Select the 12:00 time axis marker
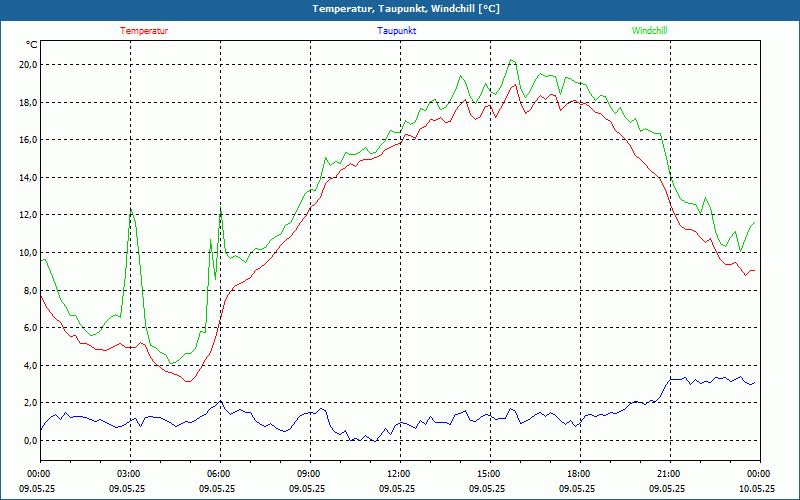800x500 pixels. point(399,473)
